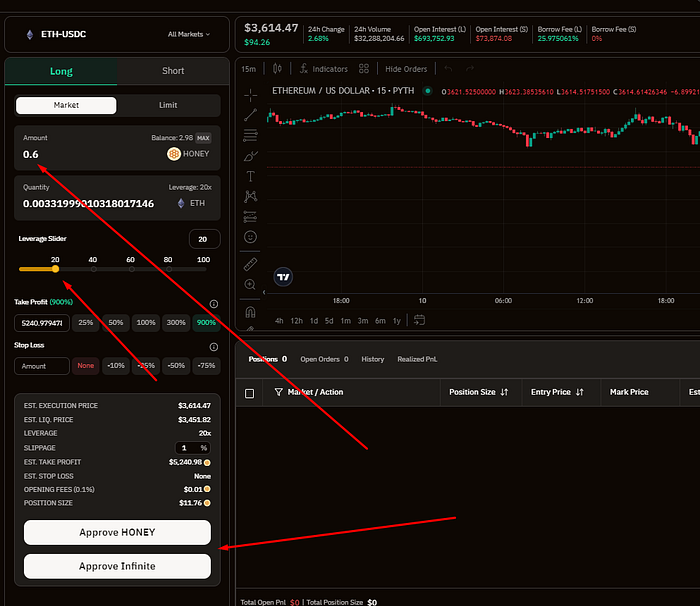Viewport: 700px width, 606px height.
Task: Switch to the Long tab
Action: click(61, 71)
